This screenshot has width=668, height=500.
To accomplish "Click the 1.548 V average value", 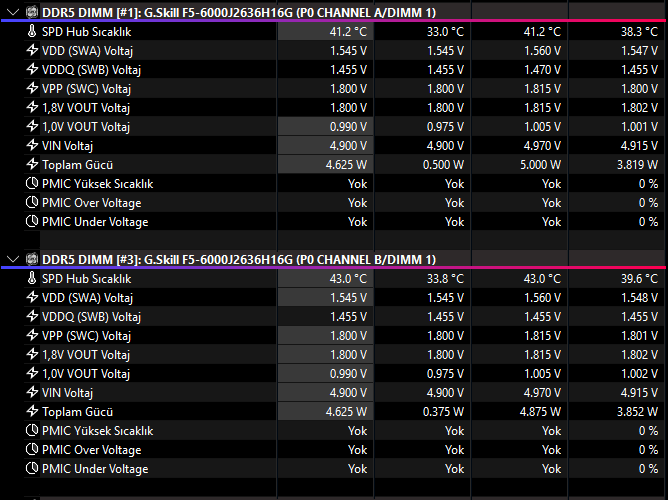I will click(x=639, y=298).
